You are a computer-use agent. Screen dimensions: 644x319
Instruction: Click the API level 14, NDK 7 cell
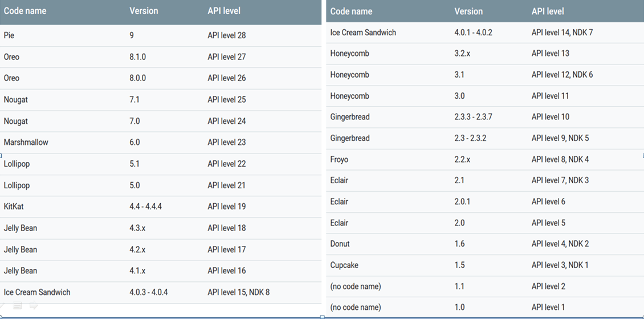563,33
